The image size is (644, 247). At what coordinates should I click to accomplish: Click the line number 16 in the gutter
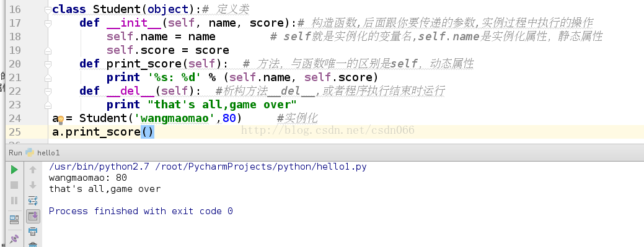click(15, 9)
